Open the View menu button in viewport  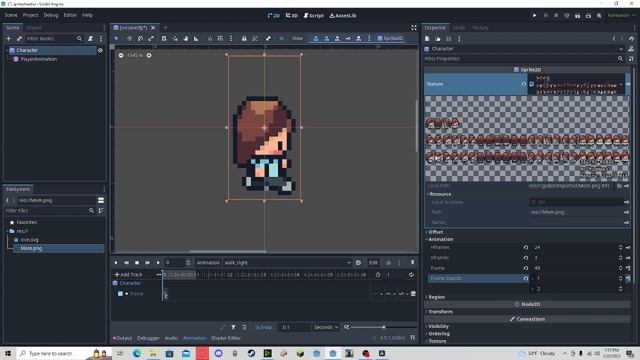(297, 38)
